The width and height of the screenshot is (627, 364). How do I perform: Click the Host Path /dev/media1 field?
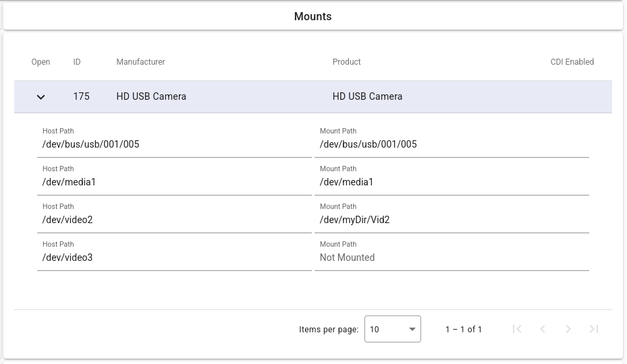coord(174,178)
